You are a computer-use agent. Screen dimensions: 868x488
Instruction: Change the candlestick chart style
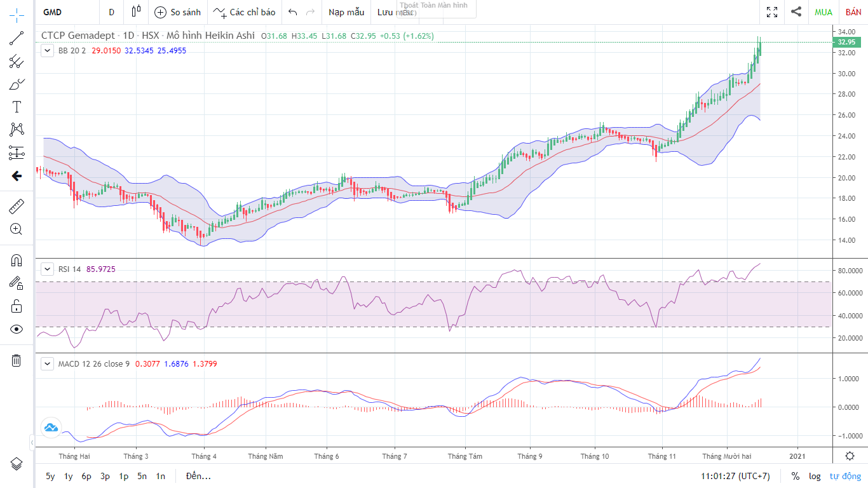pos(135,12)
